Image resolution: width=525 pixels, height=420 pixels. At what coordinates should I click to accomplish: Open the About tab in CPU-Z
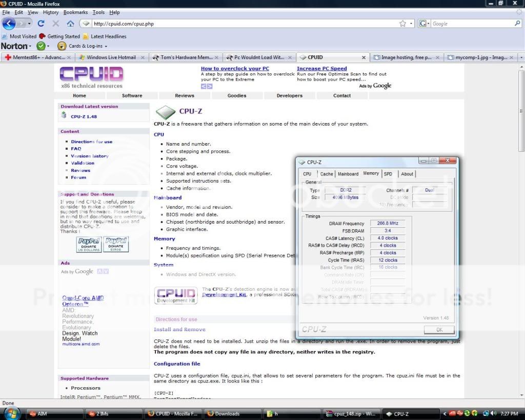tap(407, 174)
